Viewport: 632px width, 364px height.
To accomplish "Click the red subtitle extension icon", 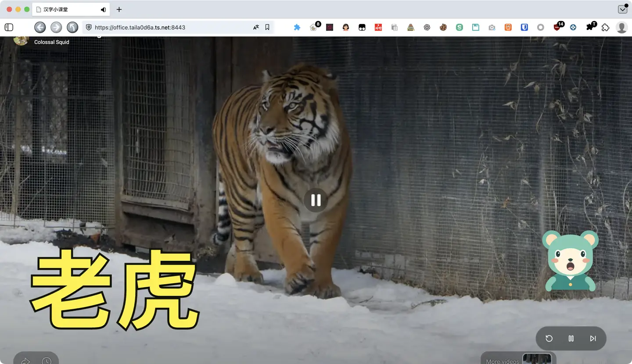I will click(378, 27).
